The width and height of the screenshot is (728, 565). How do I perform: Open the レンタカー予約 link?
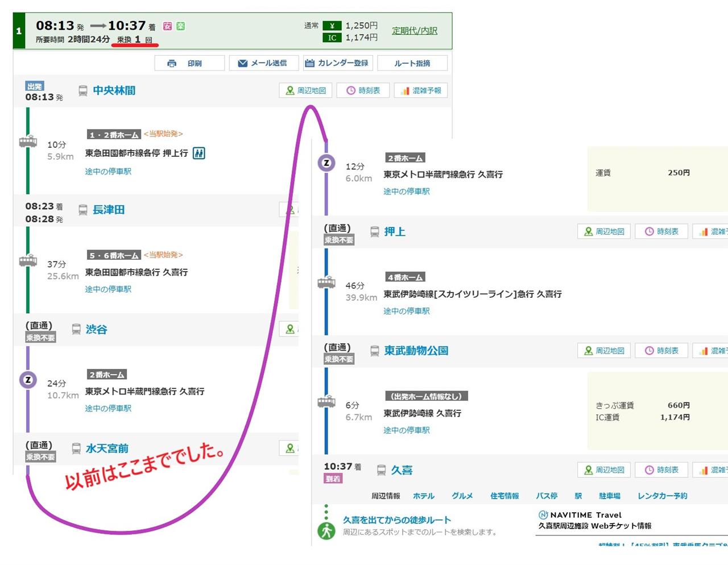(x=663, y=496)
